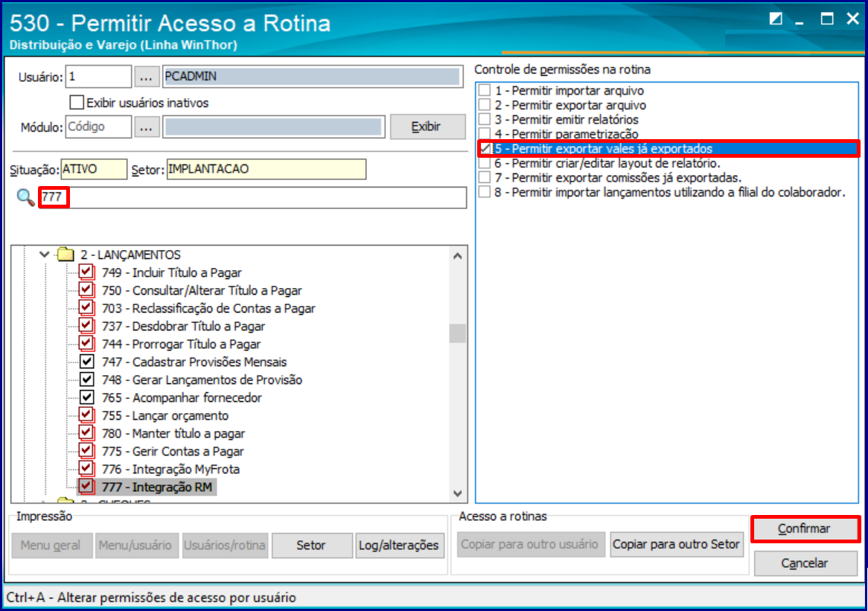
Task: Check 3 - Permitir emitir relatórios
Action: 485,119
